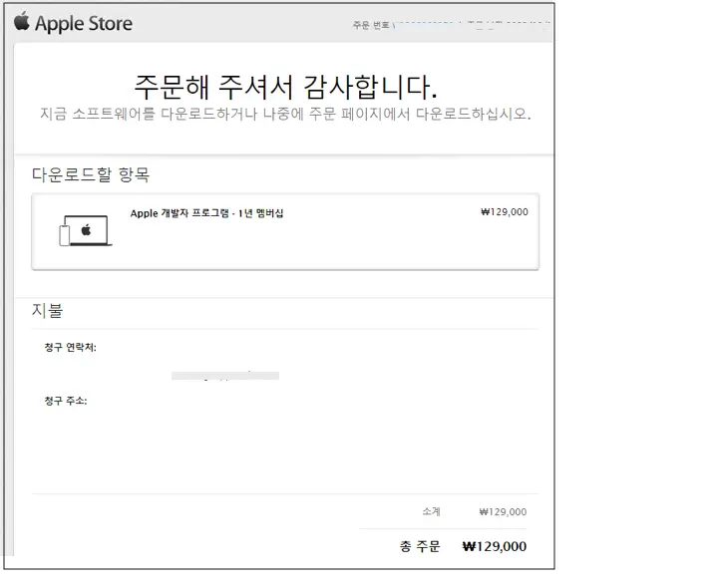
Task: Select the 다운로드할 항목 section heading
Action: pyautogui.click(x=91, y=174)
